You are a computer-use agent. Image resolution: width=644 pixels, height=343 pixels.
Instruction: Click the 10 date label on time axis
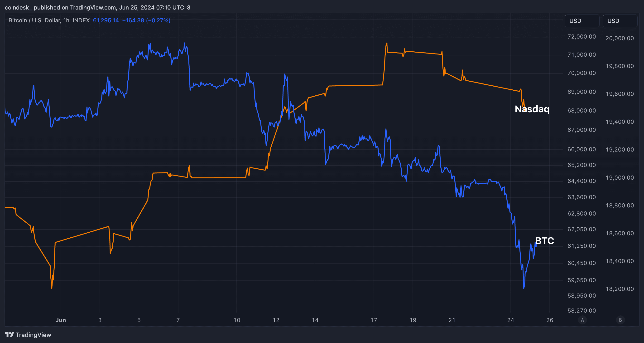pos(236,320)
